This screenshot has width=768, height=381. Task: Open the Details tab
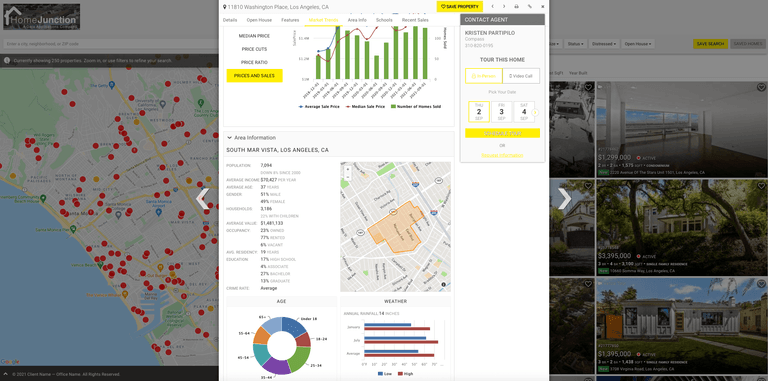[x=230, y=20]
